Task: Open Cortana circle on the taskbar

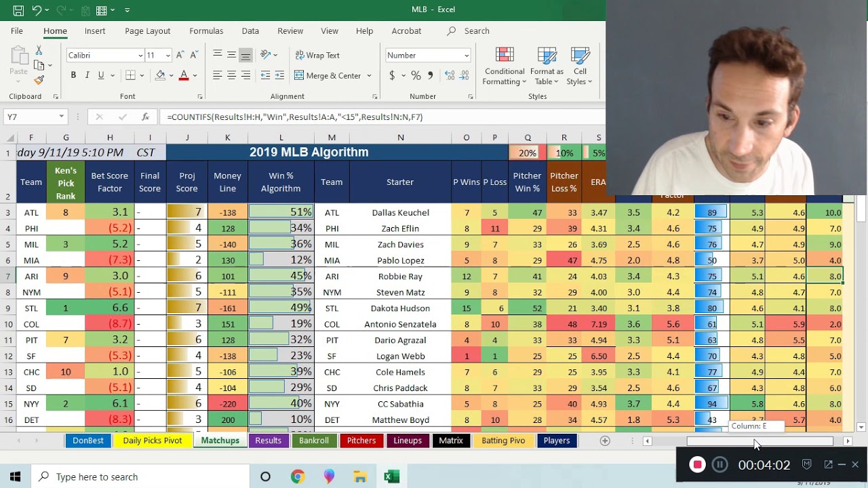Action: coord(265,476)
